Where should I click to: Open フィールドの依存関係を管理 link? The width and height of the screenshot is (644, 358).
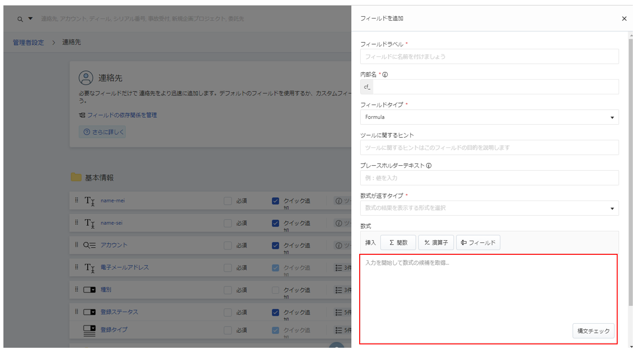tap(122, 115)
